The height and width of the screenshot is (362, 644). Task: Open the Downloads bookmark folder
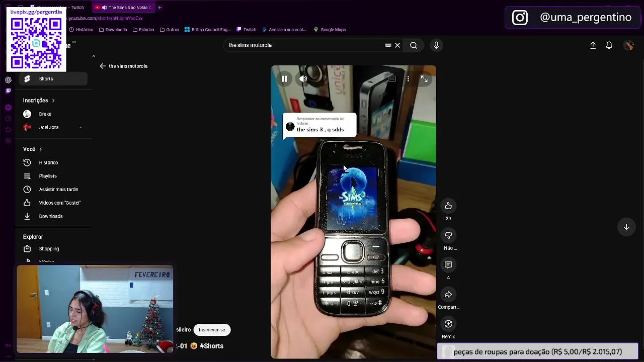tap(113, 30)
